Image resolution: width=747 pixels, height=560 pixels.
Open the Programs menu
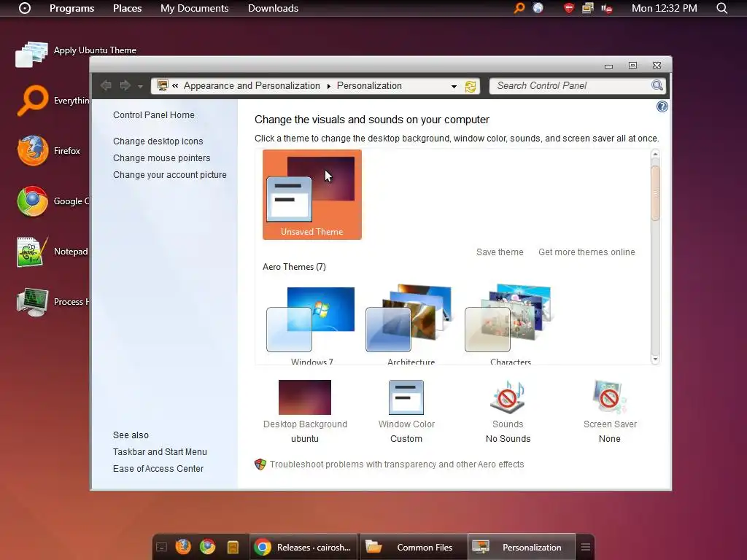pos(72,8)
